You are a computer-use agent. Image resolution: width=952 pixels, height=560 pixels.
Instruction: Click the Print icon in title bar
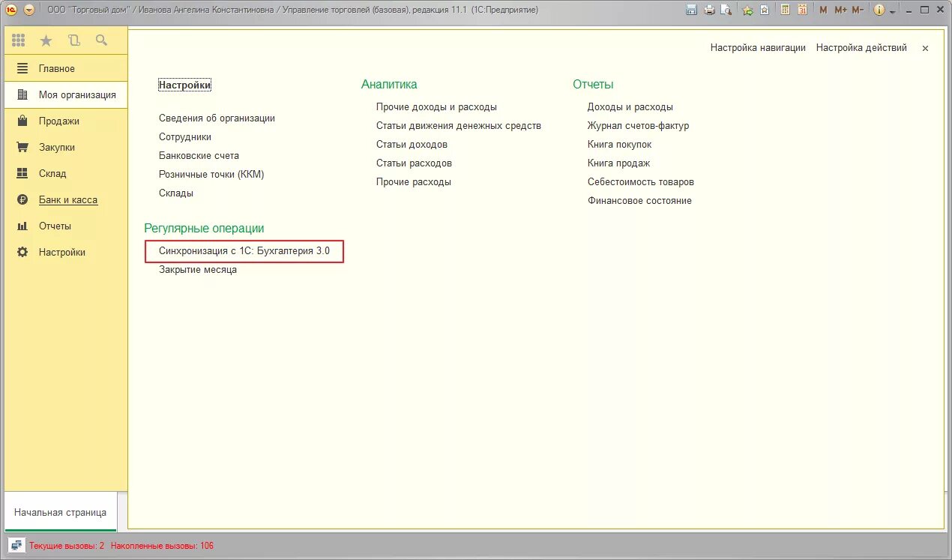click(708, 10)
